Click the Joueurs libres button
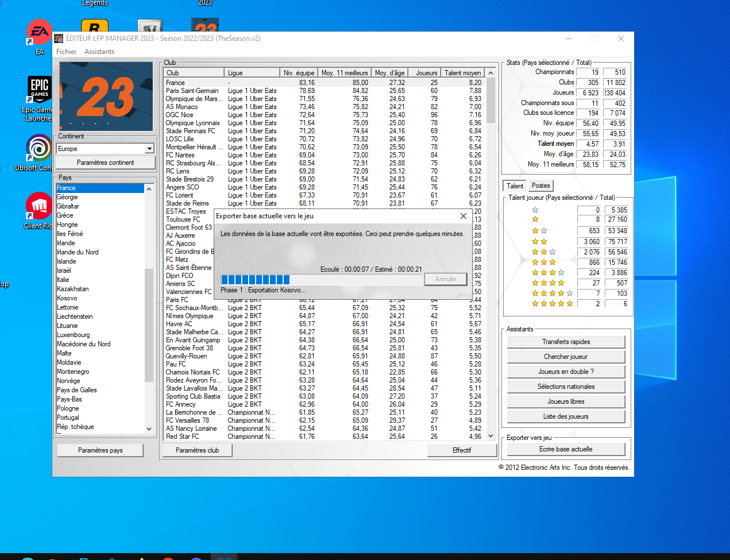 pyautogui.click(x=566, y=401)
